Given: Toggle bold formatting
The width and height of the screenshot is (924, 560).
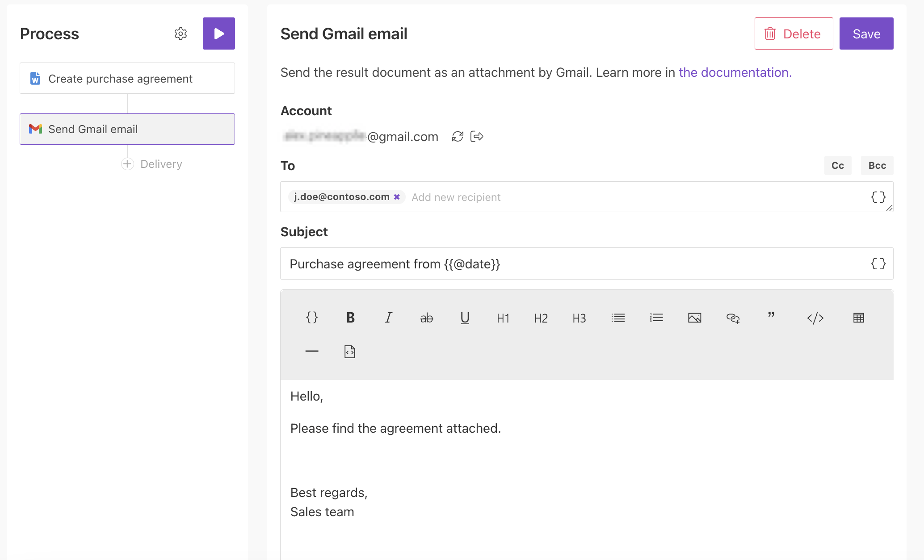Looking at the screenshot, I should [350, 318].
